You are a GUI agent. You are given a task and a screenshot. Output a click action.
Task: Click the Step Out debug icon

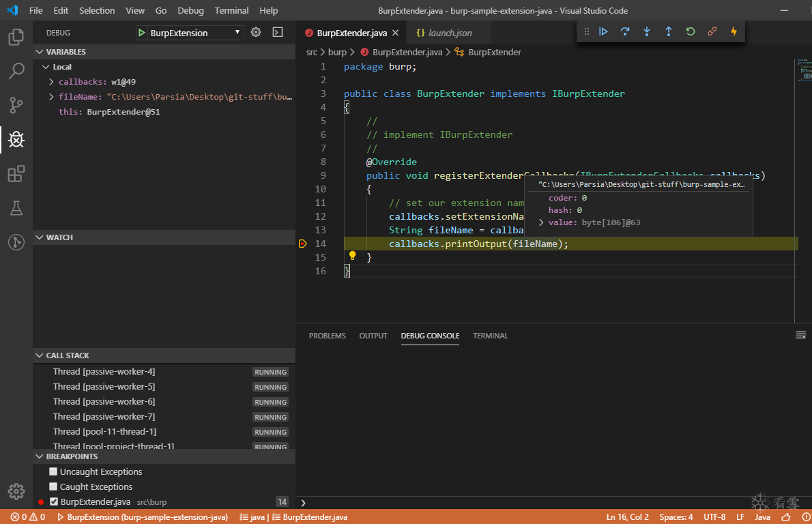pos(669,31)
